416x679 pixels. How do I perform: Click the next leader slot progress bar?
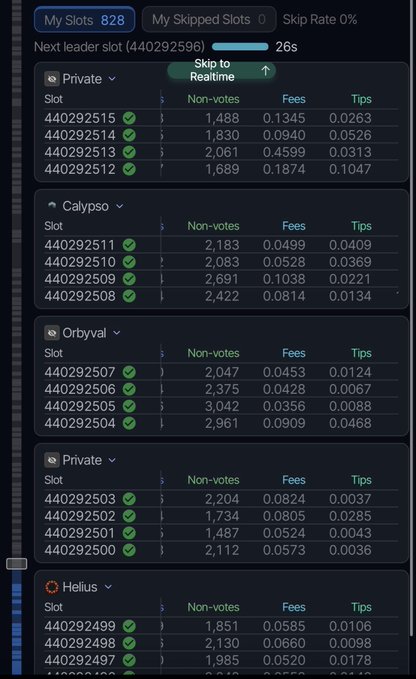point(240,47)
